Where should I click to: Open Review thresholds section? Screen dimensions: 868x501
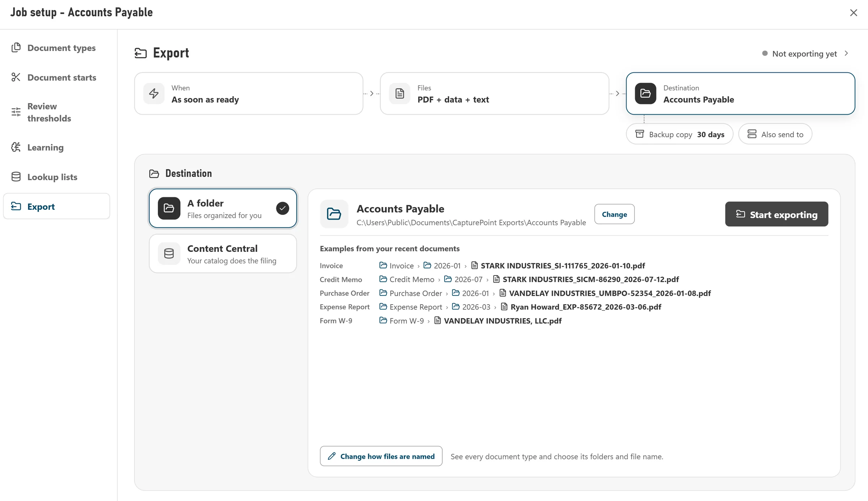pos(56,112)
